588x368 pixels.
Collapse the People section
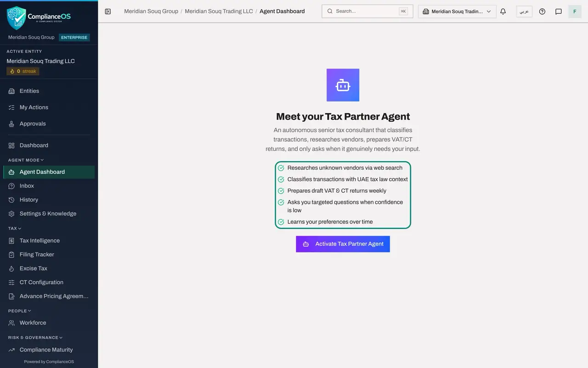20,311
